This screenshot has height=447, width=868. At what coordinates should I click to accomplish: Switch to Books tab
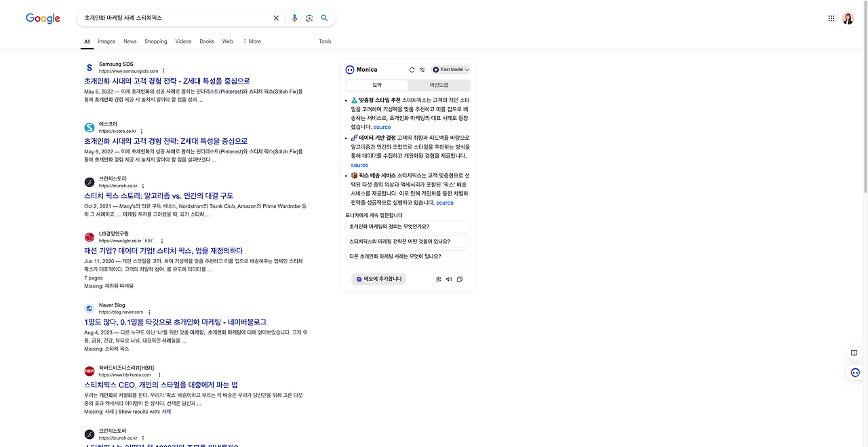pyautogui.click(x=207, y=41)
